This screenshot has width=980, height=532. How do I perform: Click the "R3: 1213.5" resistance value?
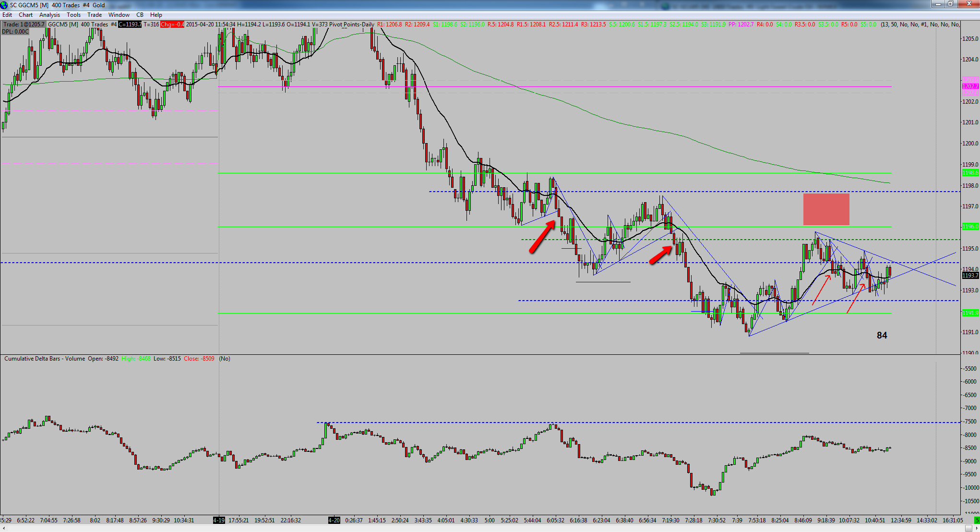coord(594,24)
